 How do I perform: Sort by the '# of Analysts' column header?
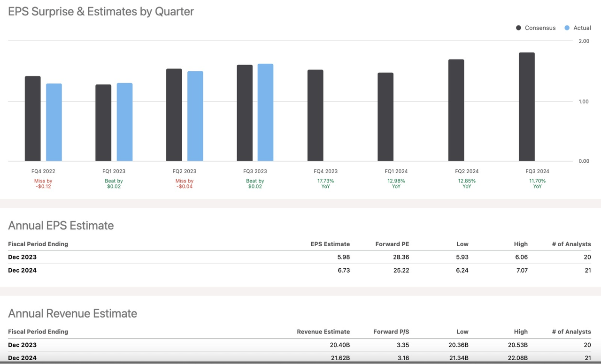(x=571, y=244)
